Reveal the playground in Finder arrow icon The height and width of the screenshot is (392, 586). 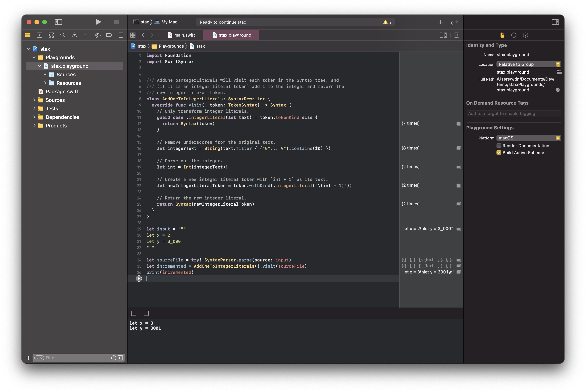(558, 90)
